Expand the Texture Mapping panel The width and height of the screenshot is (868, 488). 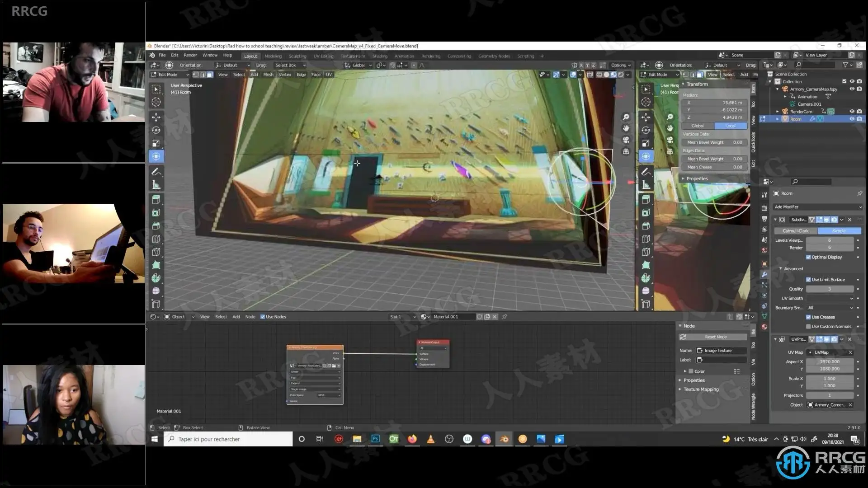tap(701, 389)
